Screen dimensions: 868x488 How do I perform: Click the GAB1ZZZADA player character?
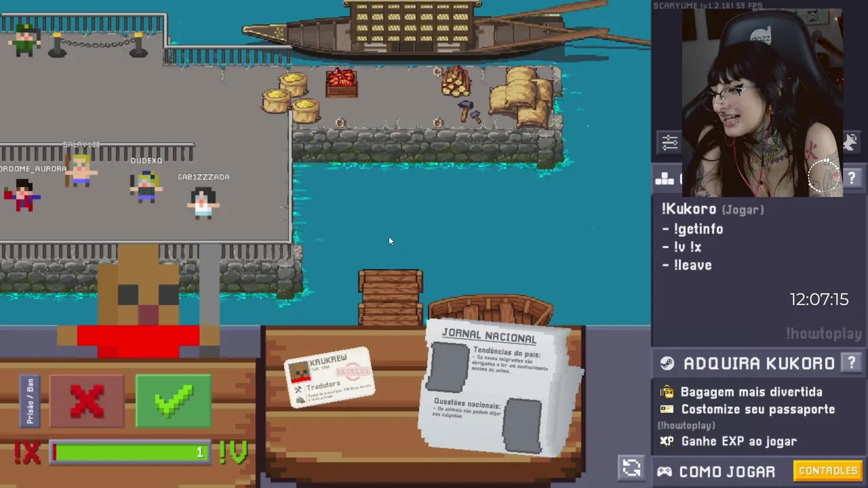[x=203, y=202]
